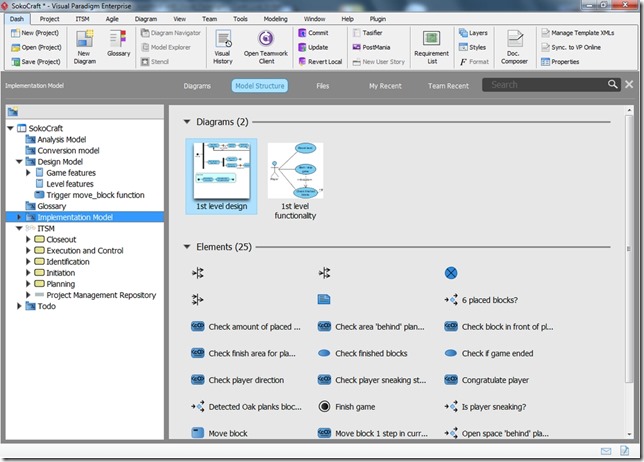This screenshot has height=462, width=644.
Task: Collapse the ITSM node
Action: point(19,228)
